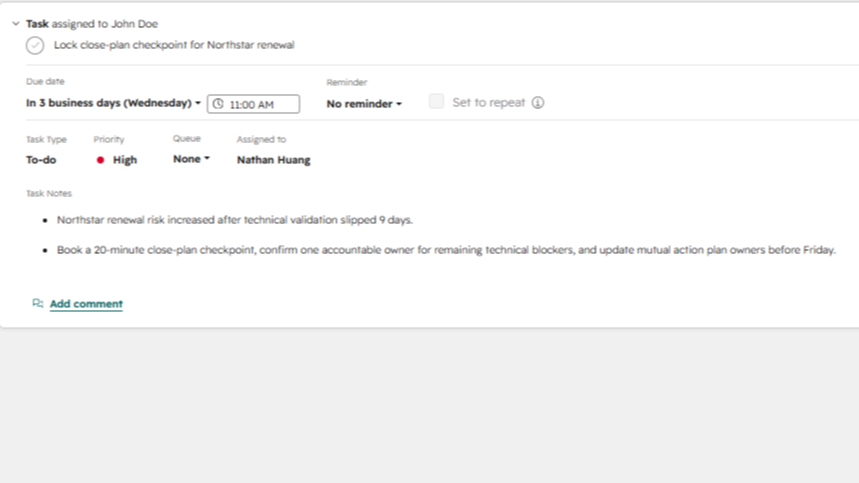Mark task complete with circle checkmark
This screenshot has width=859, height=483.
coord(35,45)
